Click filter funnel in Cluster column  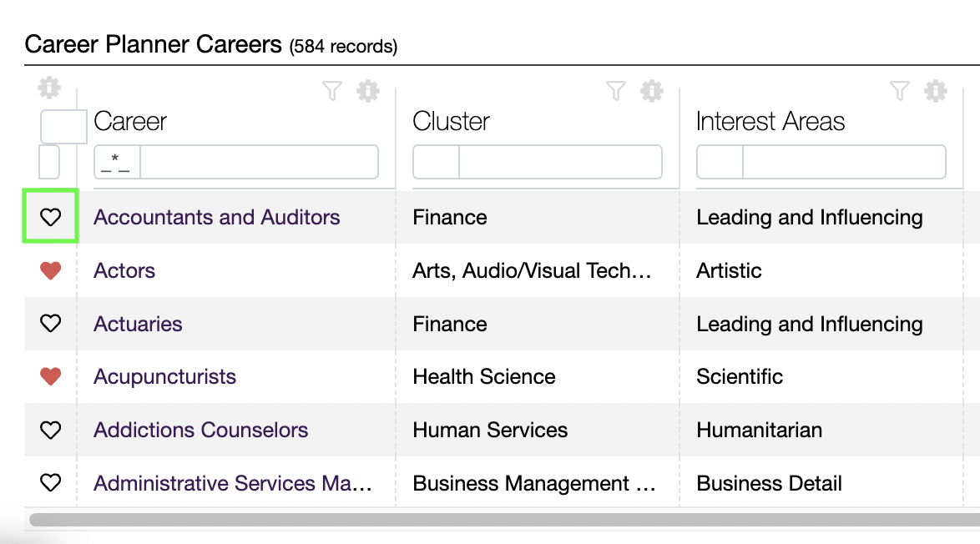(615, 91)
